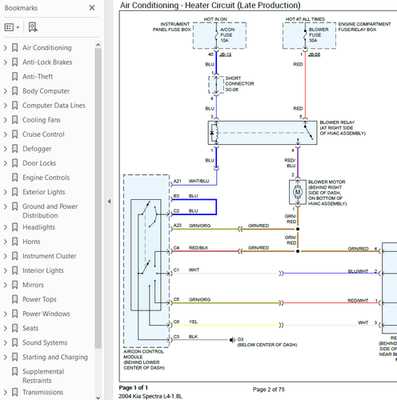Screen dimensions: 397x400
Task: Open the Engine Controls bookmark label
Action: pyautogui.click(x=46, y=177)
